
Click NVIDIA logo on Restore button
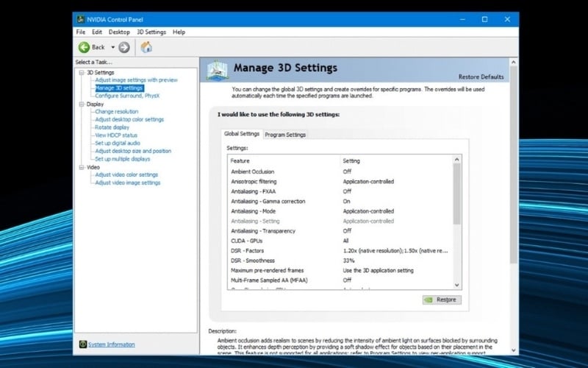[x=429, y=300]
